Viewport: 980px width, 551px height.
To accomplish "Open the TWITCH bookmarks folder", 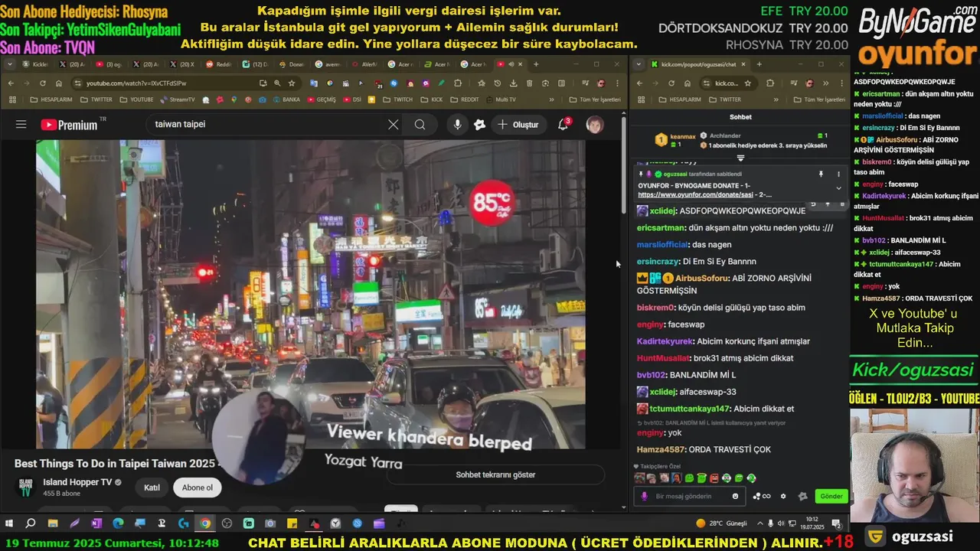I will (x=397, y=99).
